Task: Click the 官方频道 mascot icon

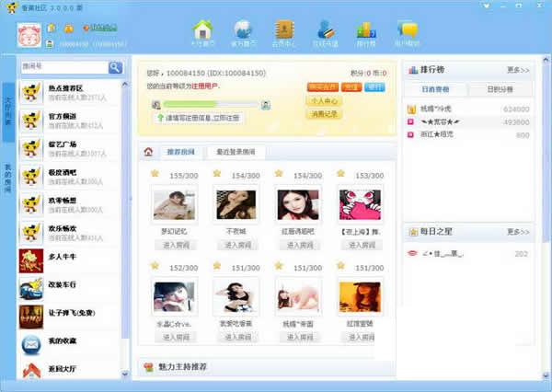Action: (x=31, y=121)
